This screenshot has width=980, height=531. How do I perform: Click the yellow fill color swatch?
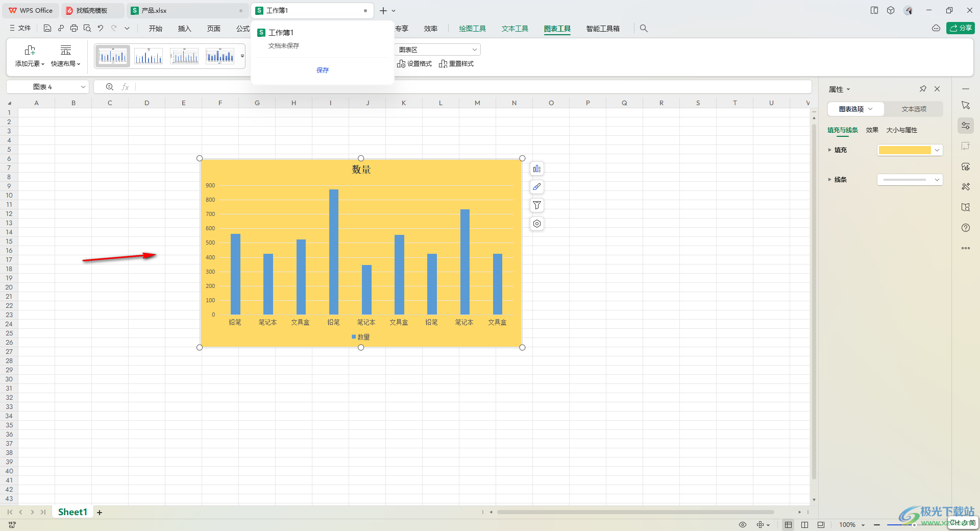(905, 150)
